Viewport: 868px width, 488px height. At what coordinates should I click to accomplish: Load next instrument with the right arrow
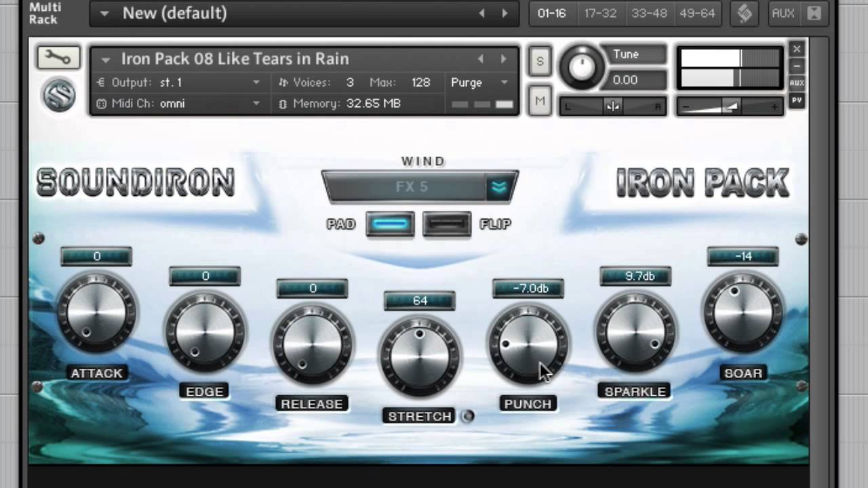pos(503,59)
